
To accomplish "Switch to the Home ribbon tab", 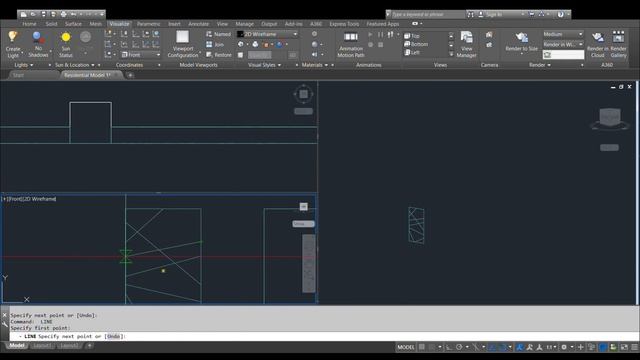I will [29, 24].
